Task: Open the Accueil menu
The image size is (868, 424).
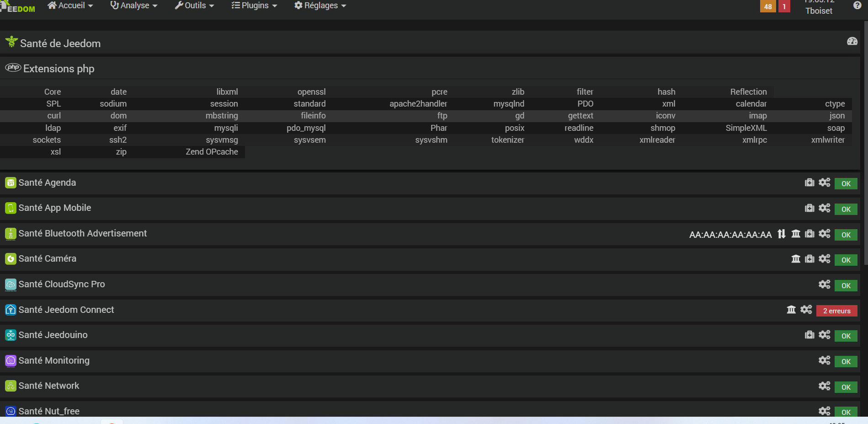Action: click(70, 5)
